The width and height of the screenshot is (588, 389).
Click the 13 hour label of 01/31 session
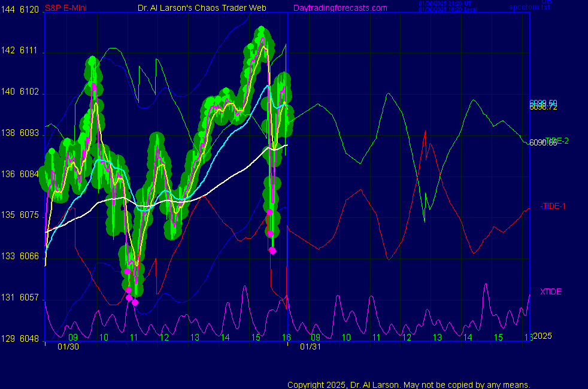437,338
